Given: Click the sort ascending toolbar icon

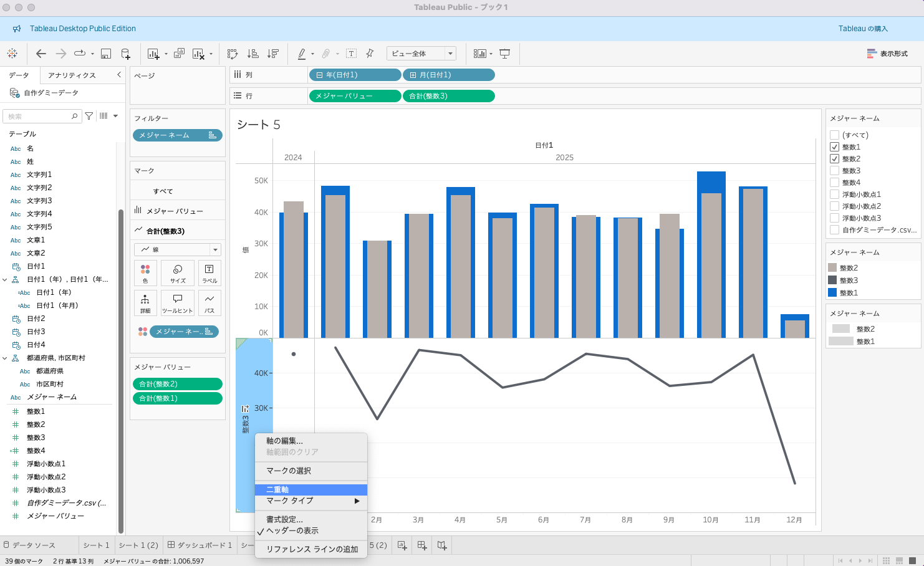Looking at the screenshot, I should (253, 54).
